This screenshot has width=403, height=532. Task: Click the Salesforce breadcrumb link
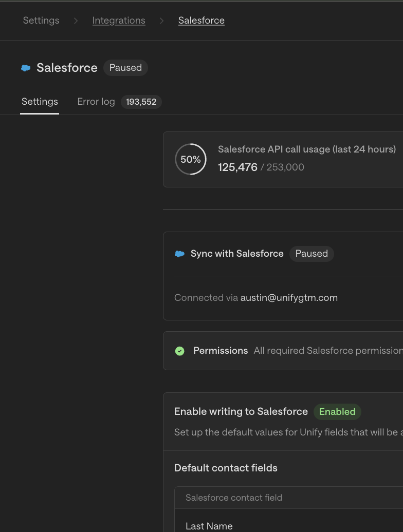(x=201, y=21)
